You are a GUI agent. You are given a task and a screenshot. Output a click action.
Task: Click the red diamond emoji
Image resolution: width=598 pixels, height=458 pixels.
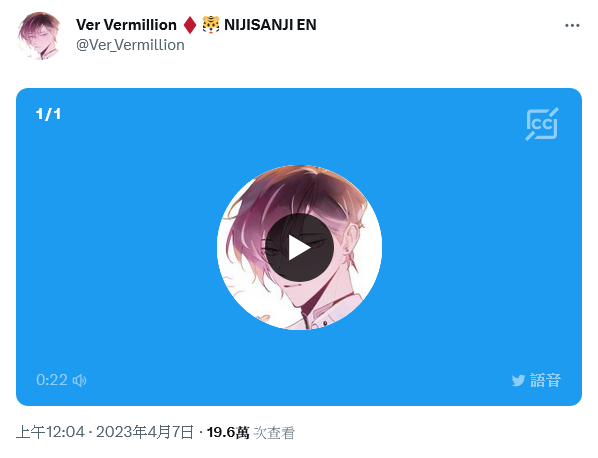point(190,25)
